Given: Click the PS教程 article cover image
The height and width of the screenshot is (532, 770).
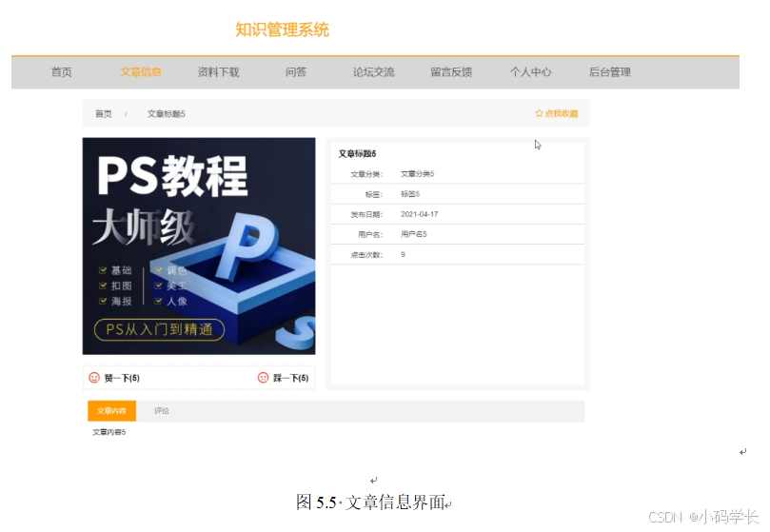Looking at the screenshot, I should (199, 246).
